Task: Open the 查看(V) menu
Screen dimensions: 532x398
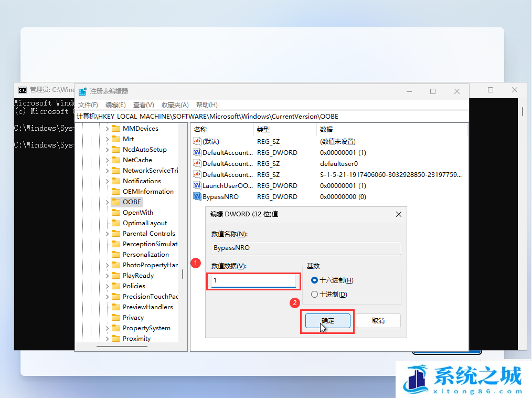Action: click(x=144, y=105)
